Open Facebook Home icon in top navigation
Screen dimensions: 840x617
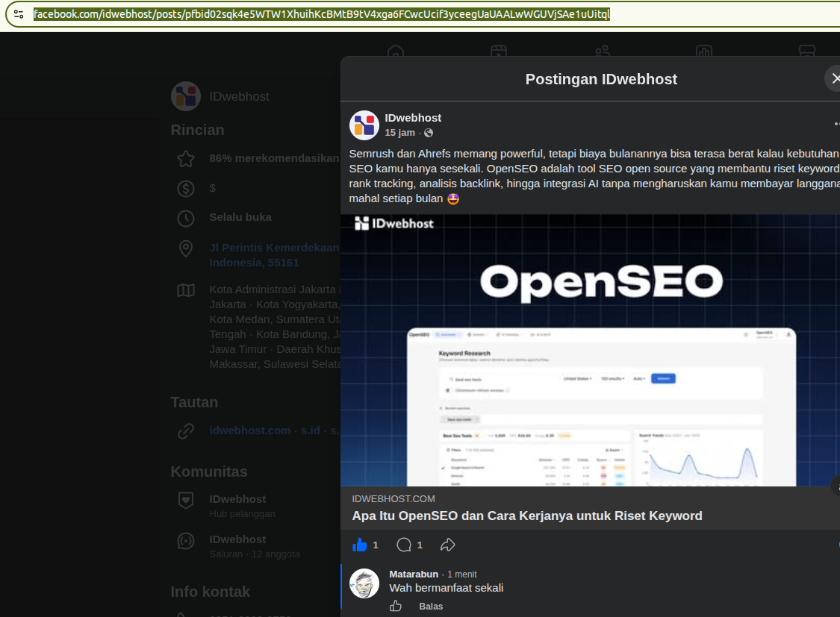395,51
